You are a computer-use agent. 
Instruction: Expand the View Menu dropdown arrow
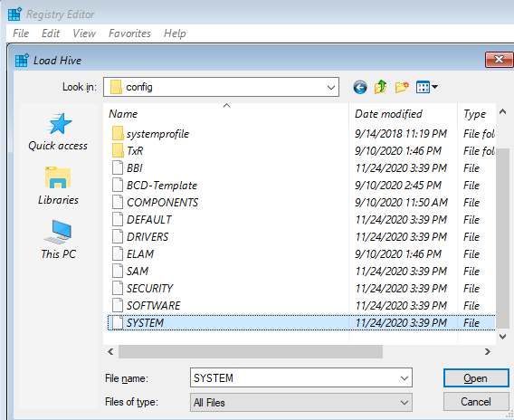(435, 87)
